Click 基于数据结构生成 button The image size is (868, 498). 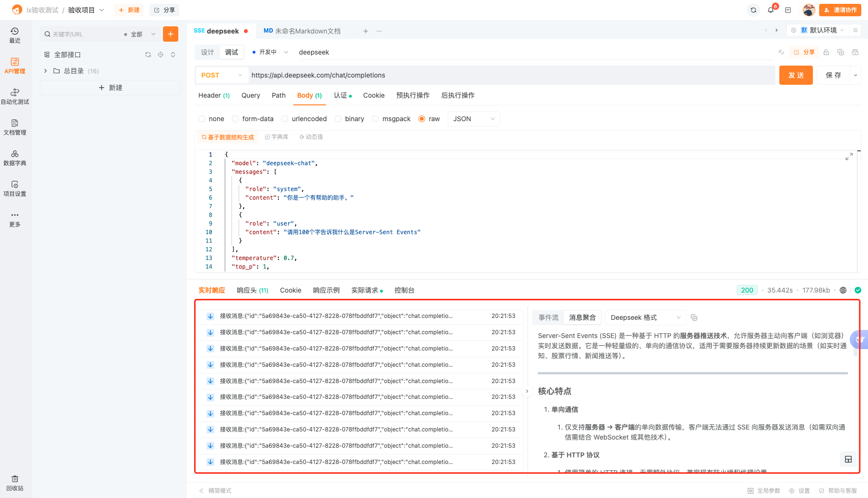[x=228, y=137]
